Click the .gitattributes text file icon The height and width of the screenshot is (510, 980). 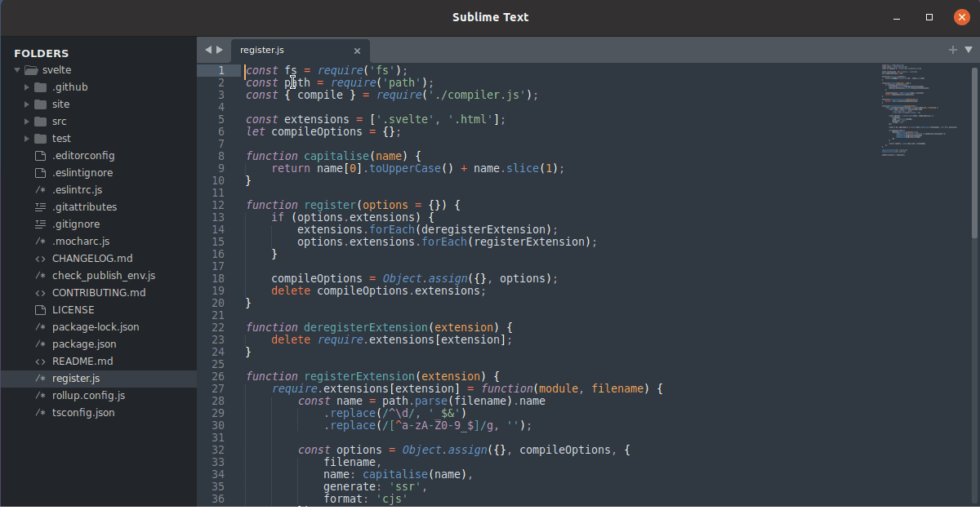click(41, 207)
